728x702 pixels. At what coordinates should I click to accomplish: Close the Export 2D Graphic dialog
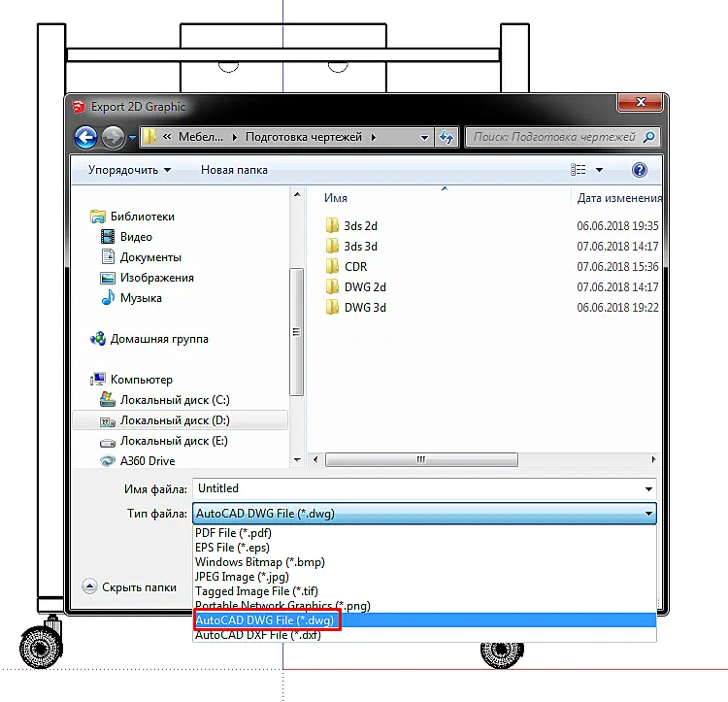[641, 102]
